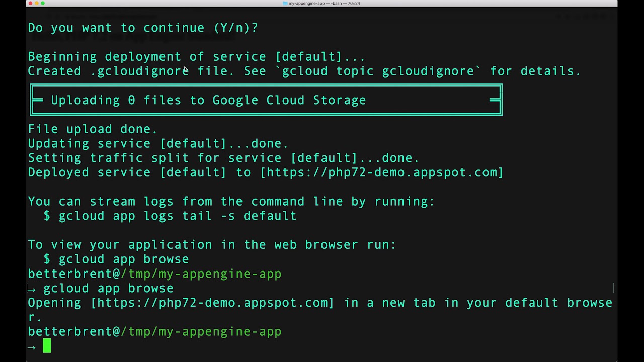Click the 'Uploading 0 files' progress box
This screenshot has height=362, width=644.
266,100
